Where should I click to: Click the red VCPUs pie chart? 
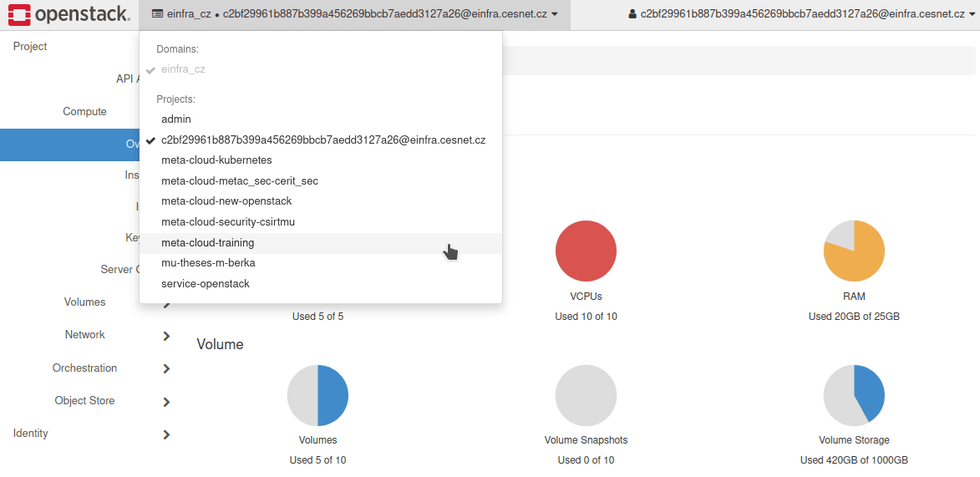pyautogui.click(x=586, y=251)
